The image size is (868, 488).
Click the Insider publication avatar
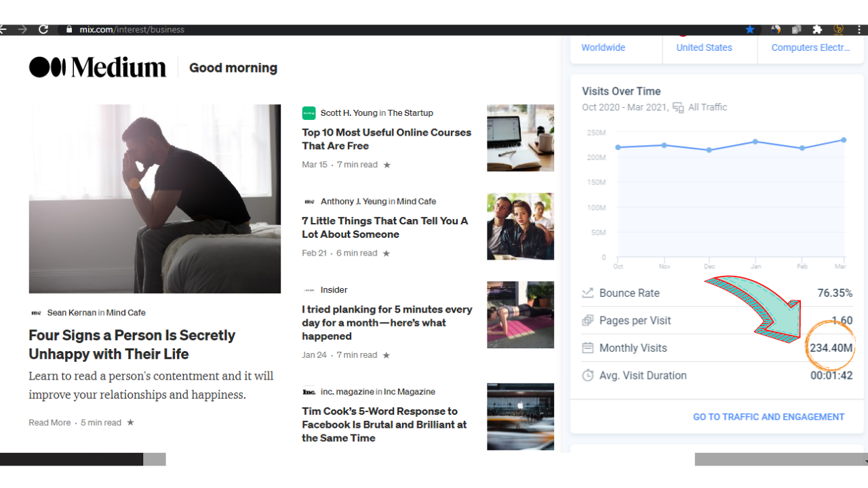pos(309,290)
